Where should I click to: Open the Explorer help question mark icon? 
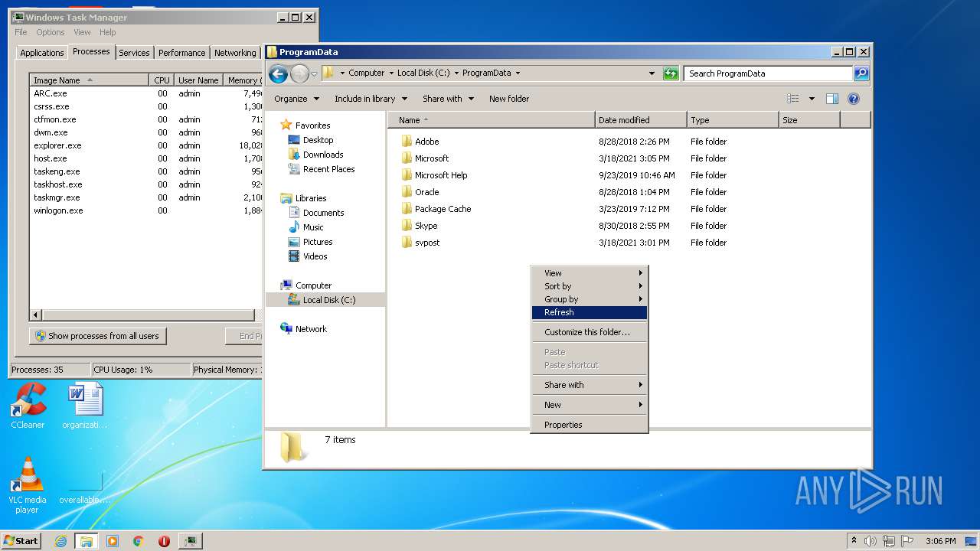point(854,99)
